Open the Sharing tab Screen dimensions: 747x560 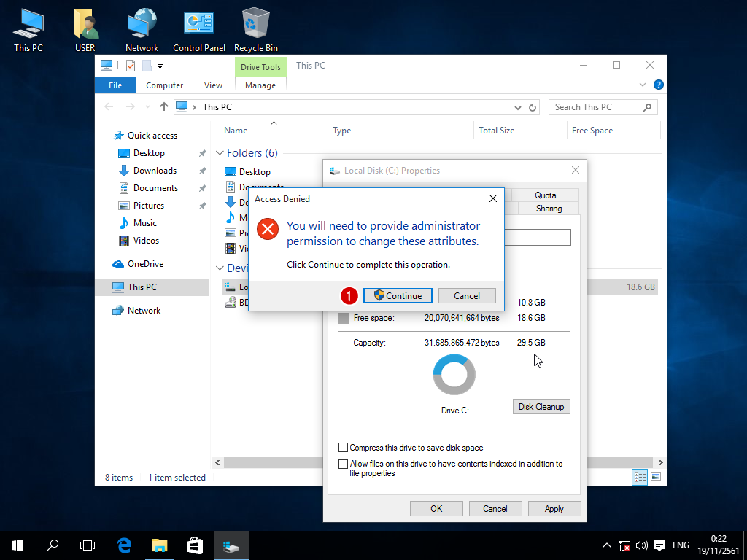(x=549, y=209)
